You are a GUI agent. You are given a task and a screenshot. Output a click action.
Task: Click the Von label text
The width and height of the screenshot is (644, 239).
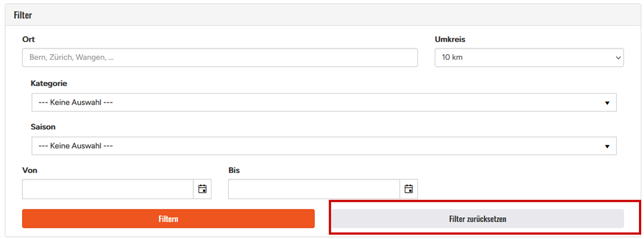[x=30, y=170]
